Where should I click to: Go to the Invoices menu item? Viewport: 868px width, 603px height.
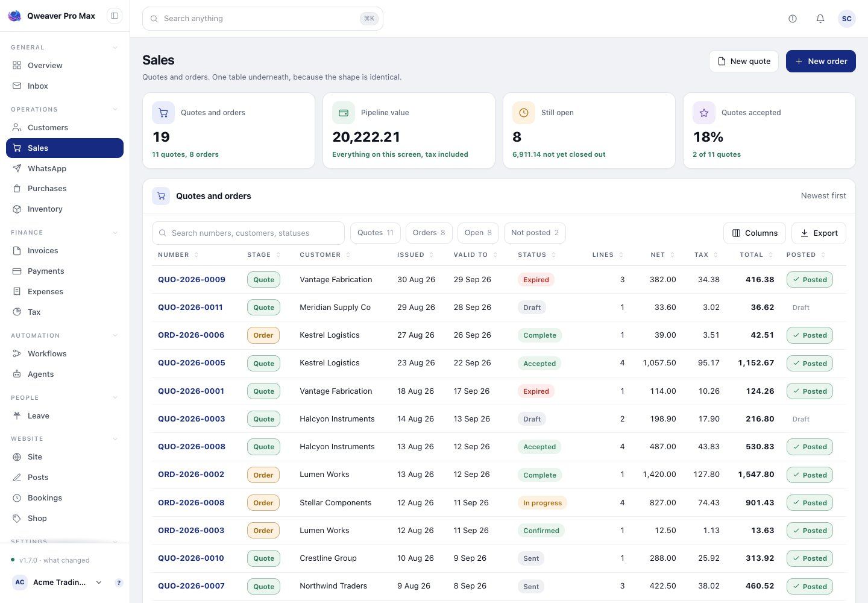(64, 250)
